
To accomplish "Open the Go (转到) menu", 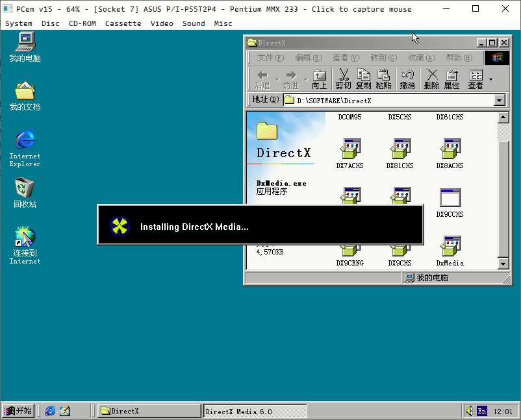I will [x=384, y=58].
